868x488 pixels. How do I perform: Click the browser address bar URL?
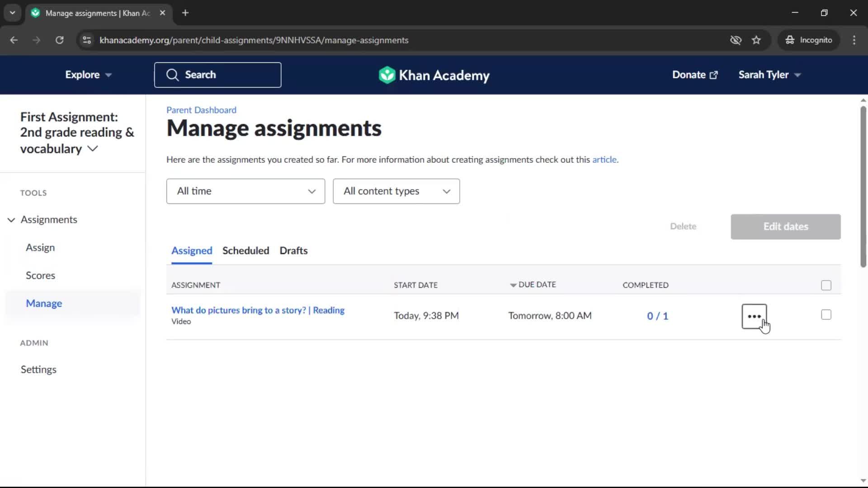(x=254, y=40)
